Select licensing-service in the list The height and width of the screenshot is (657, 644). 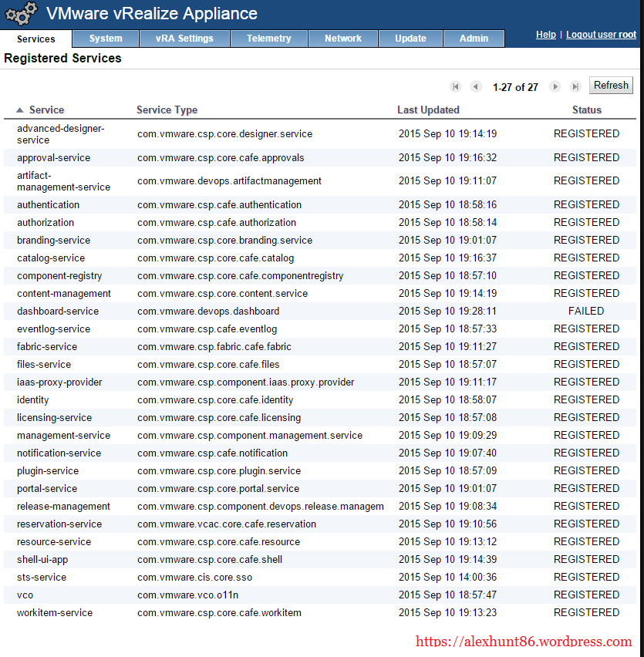pyautogui.click(x=54, y=418)
